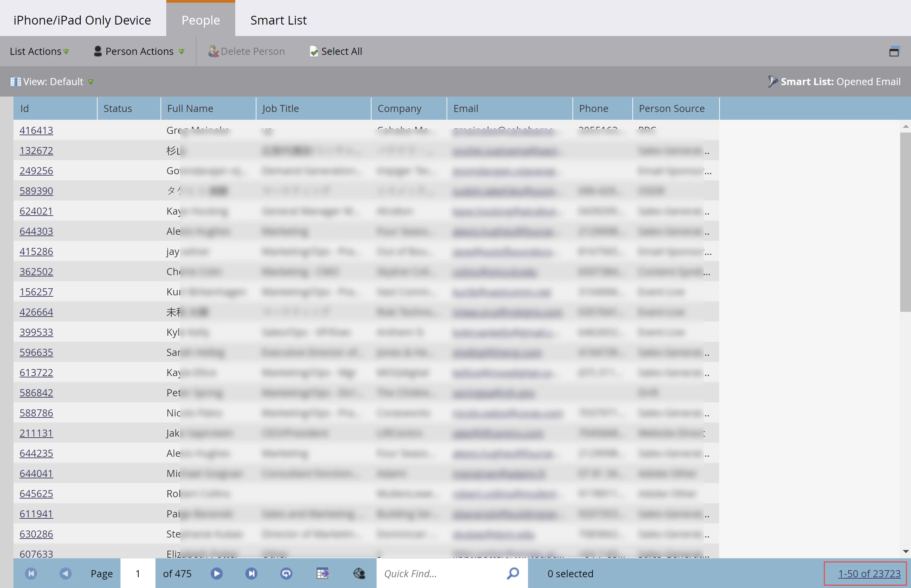The image size is (911, 588).
Task: Click the export list table icon
Action: point(322,573)
